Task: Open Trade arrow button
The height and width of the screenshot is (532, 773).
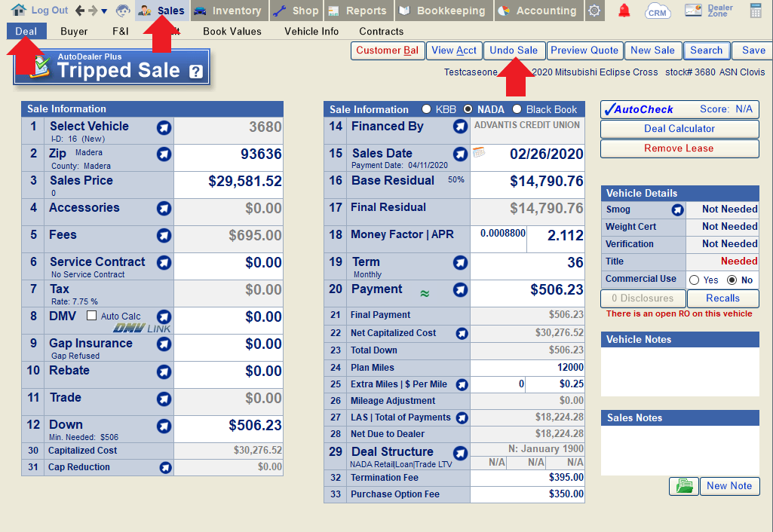Action: (164, 399)
